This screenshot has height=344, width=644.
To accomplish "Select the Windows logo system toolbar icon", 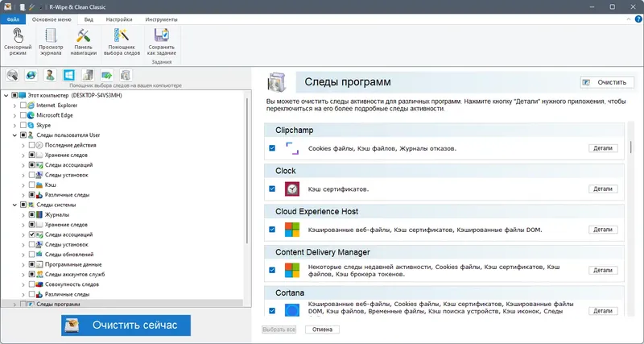I will click(x=69, y=75).
